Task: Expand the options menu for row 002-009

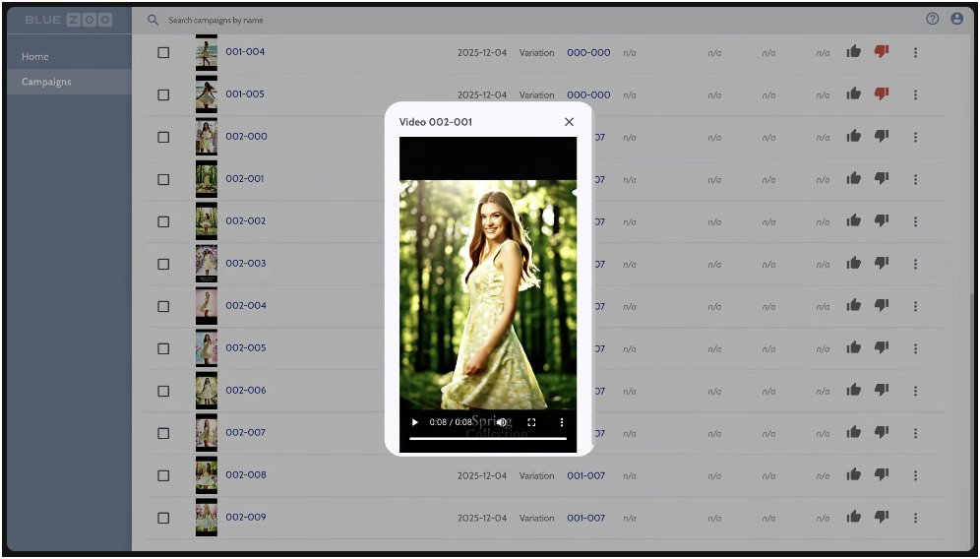Action: 915,518
